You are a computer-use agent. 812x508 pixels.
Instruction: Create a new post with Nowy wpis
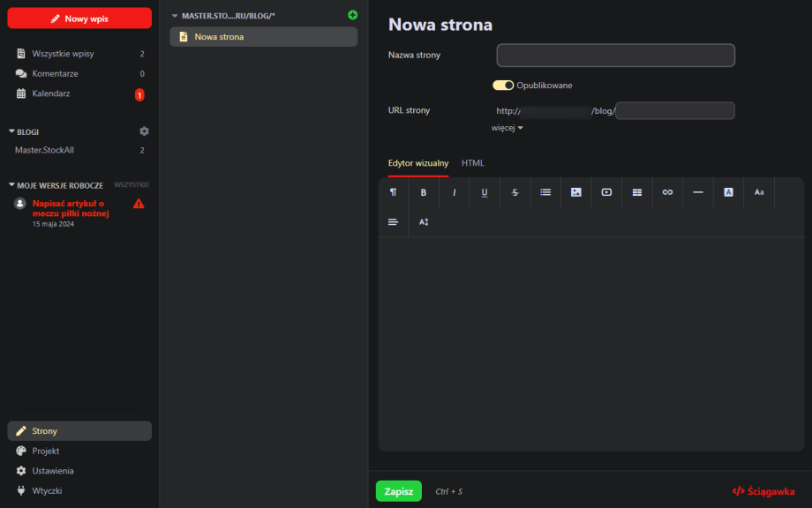[79, 19]
